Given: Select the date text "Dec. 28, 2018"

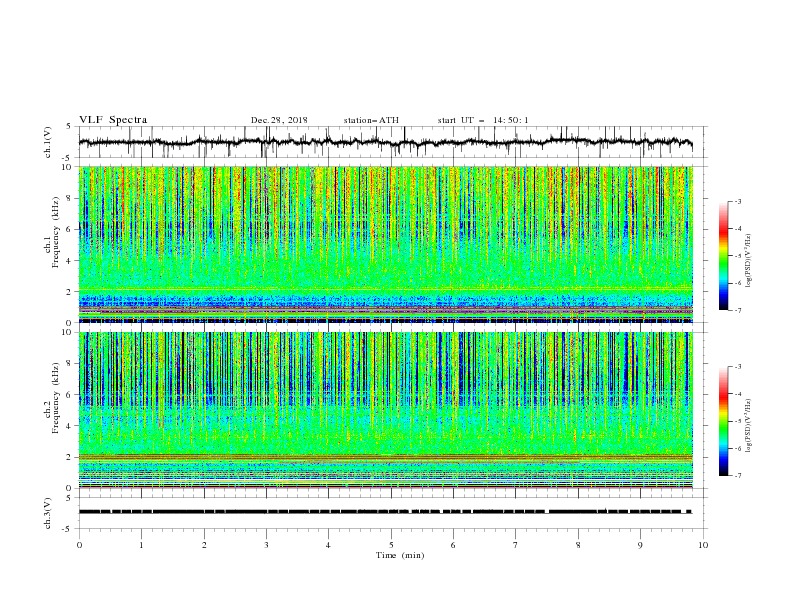Looking at the screenshot, I should click(x=279, y=120).
